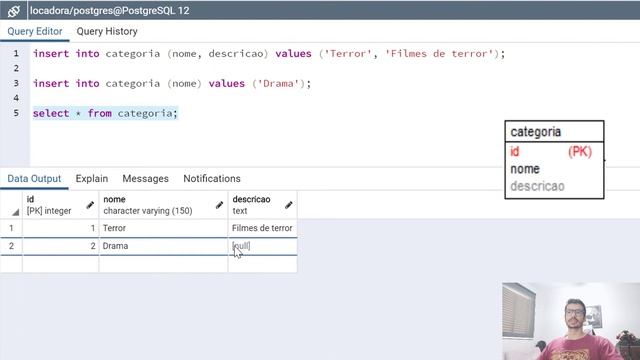Place cursor on editor line 3 insert statement
The height and width of the screenshot is (360, 640).
[172, 84]
